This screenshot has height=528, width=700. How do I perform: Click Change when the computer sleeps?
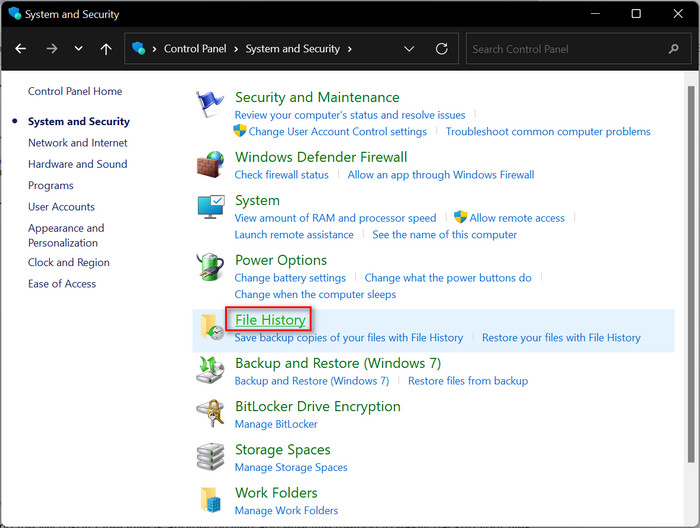[315, 295]
